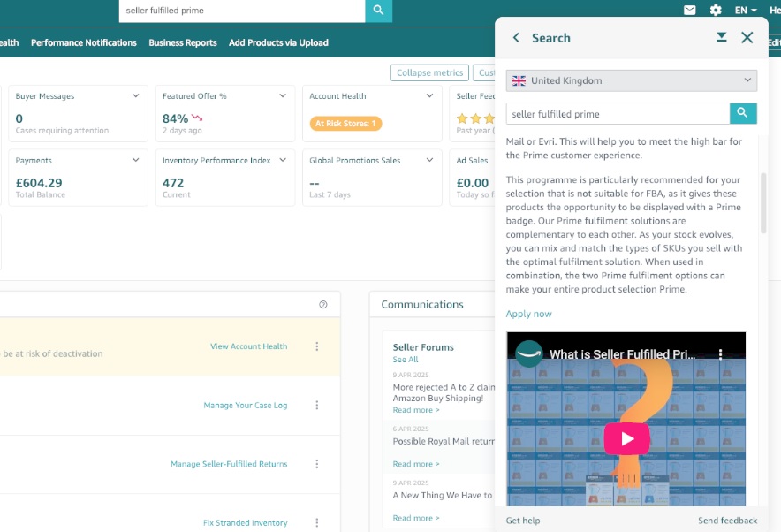
Task: Read more on A New Thing We Have post
Action: pyautogui.click(x=416, y=518)
